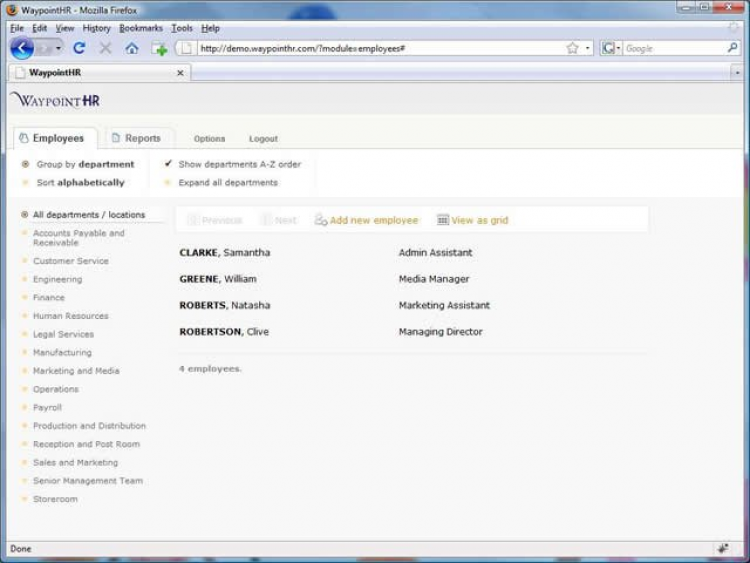The width and height of the screenshot is (750, 563).
Task: Open the Tools menu
Action: 182,28
